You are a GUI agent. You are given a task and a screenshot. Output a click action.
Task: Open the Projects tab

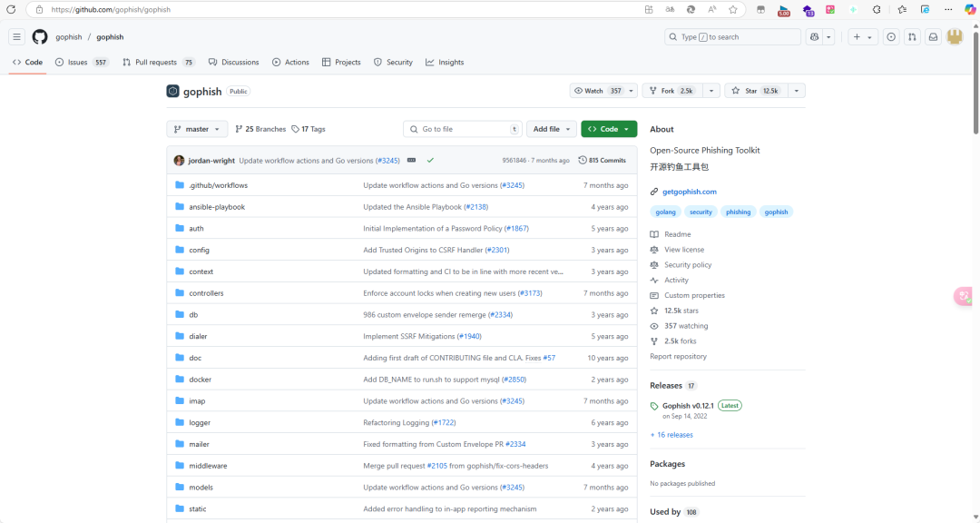click(341, 62)
